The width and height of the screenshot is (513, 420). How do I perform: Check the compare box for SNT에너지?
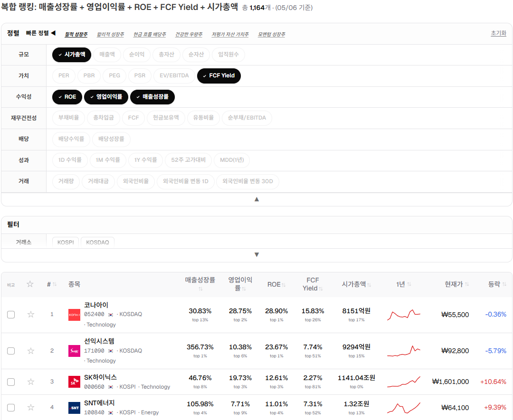[11, 407]
